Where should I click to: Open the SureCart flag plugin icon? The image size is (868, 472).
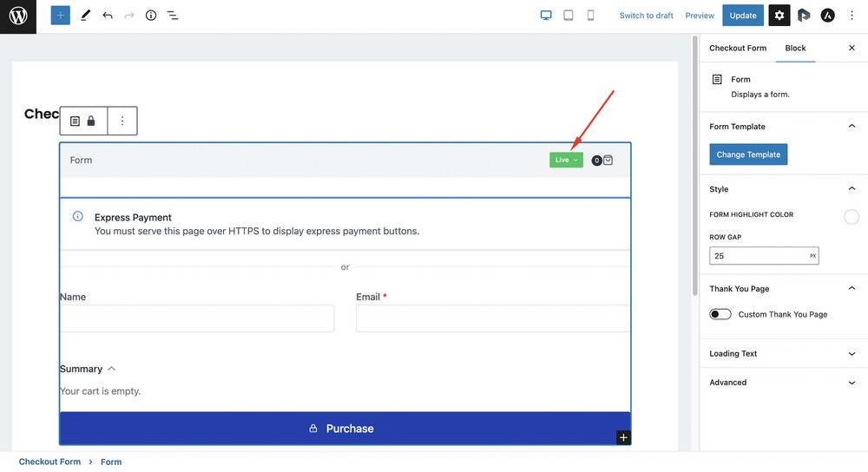(804, 16)
